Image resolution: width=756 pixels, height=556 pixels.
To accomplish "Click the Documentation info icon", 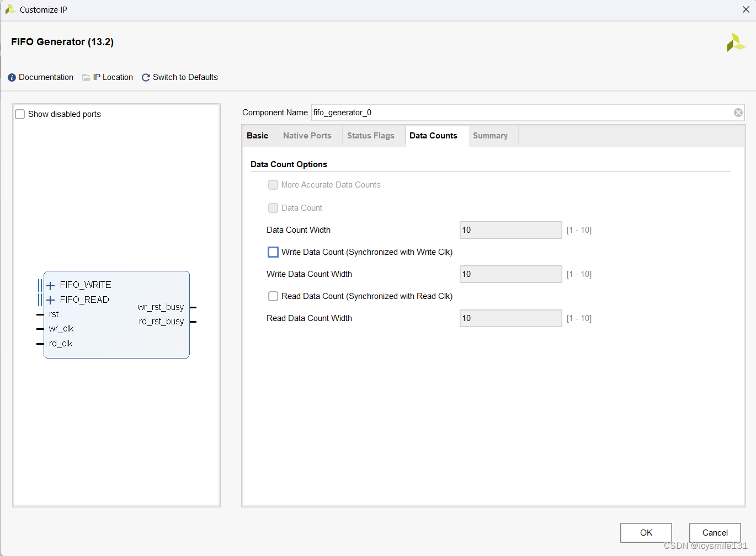I will click(12, 78).
